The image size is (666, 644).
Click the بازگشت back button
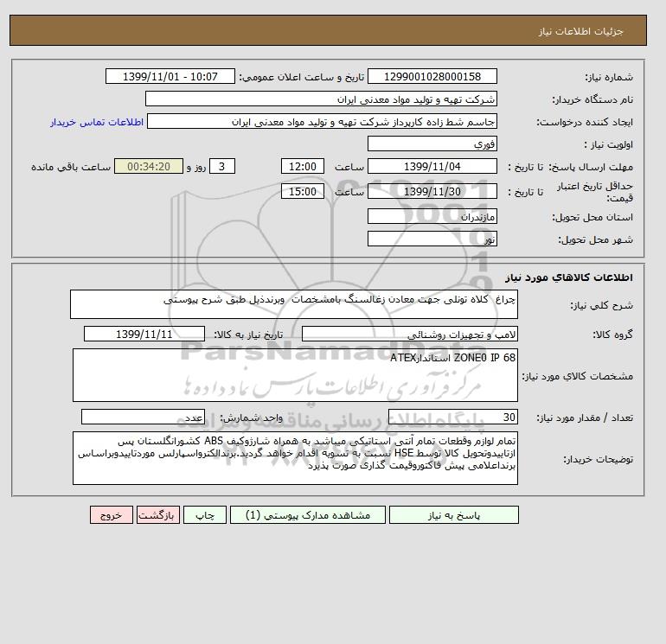coord(158,515)
